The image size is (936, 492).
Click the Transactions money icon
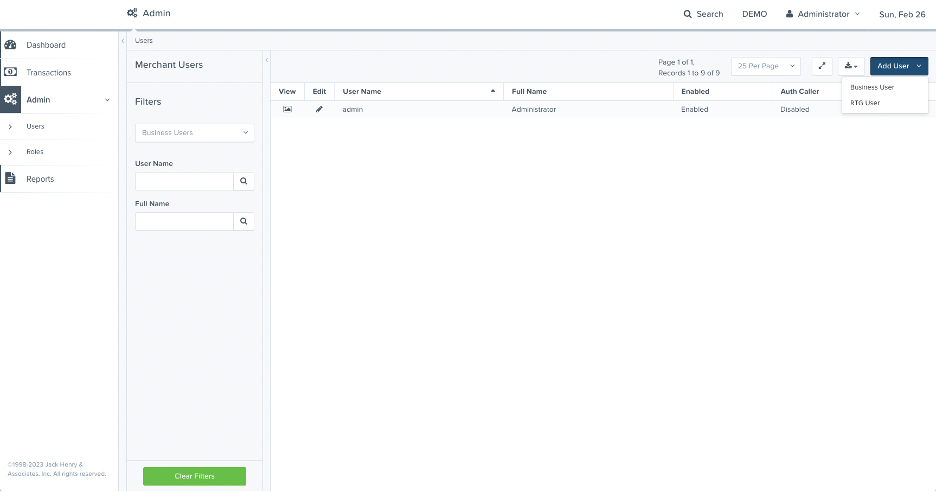coord(11,72)
